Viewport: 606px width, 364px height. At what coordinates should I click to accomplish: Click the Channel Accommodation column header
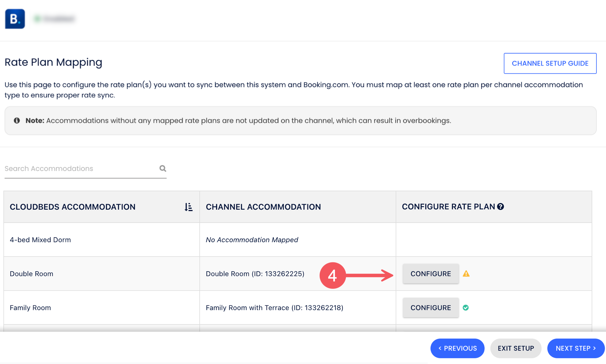263,207
